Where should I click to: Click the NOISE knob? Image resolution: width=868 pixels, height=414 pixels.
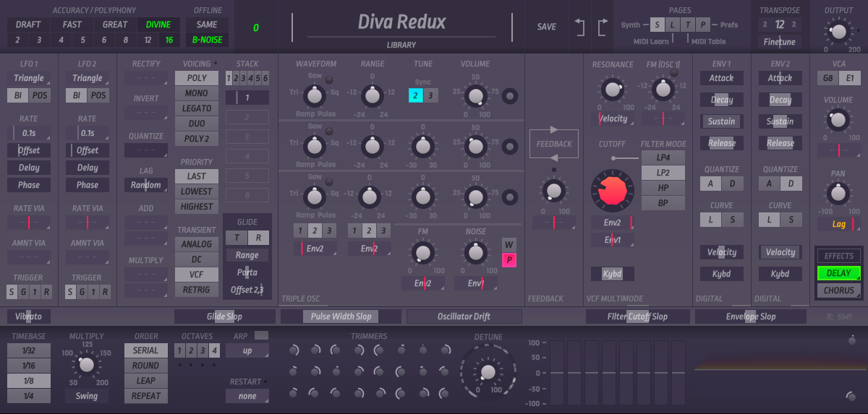475,252
